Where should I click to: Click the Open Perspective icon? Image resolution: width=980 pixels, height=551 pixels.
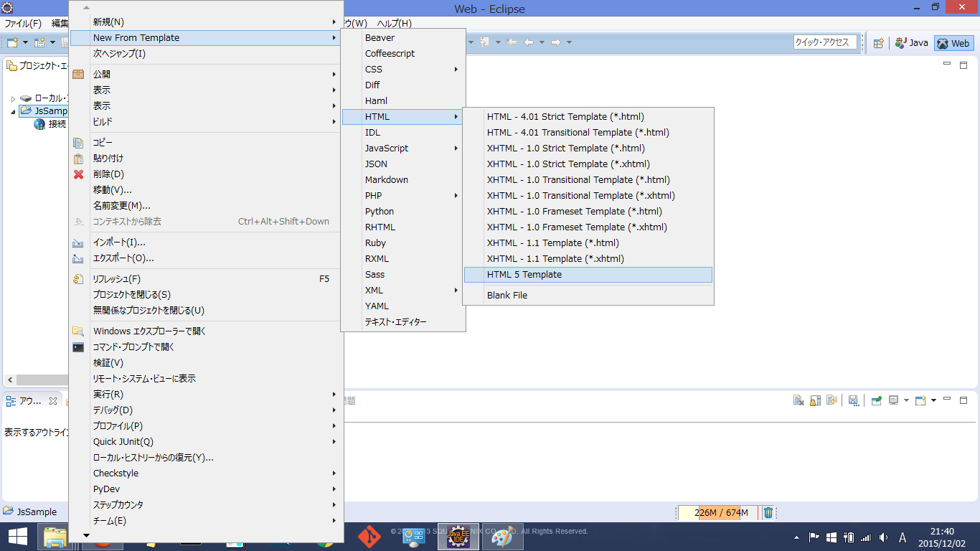pyautogui.click(x=878, y=43)
